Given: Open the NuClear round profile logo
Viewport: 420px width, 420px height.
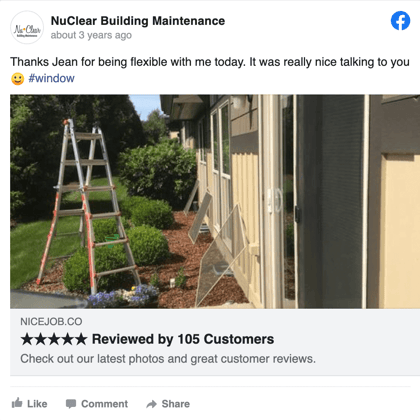Looking at the screenshot, I should (27, 27).
